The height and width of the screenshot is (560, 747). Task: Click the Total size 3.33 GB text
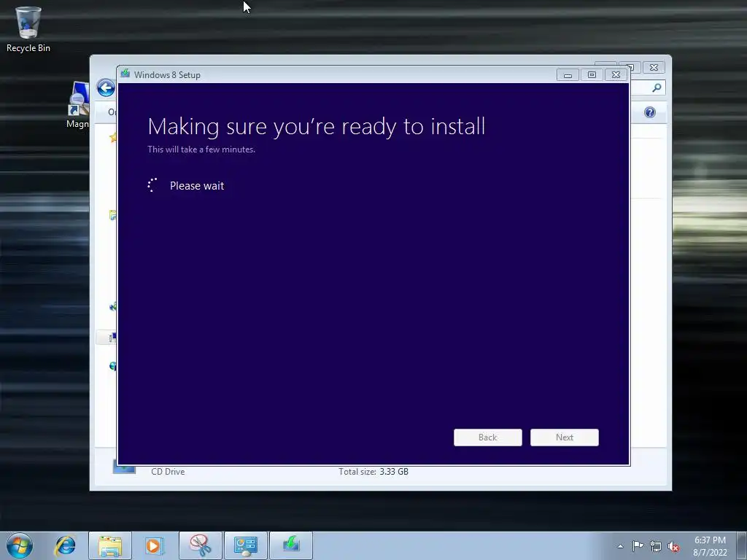click(x=373, y=472)
